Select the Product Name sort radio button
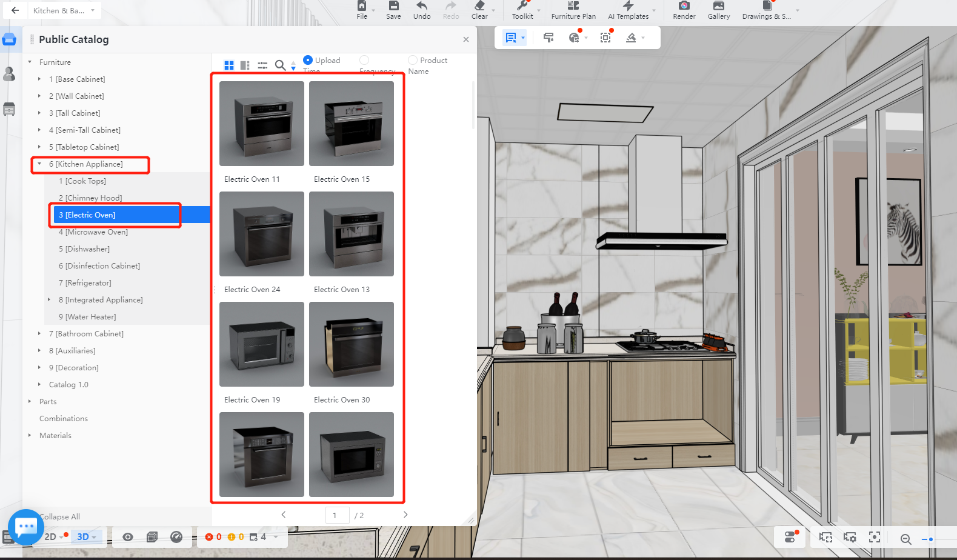The width and height of the screenshot is (957, 560). pyautogui.click(x=413, y=60)
